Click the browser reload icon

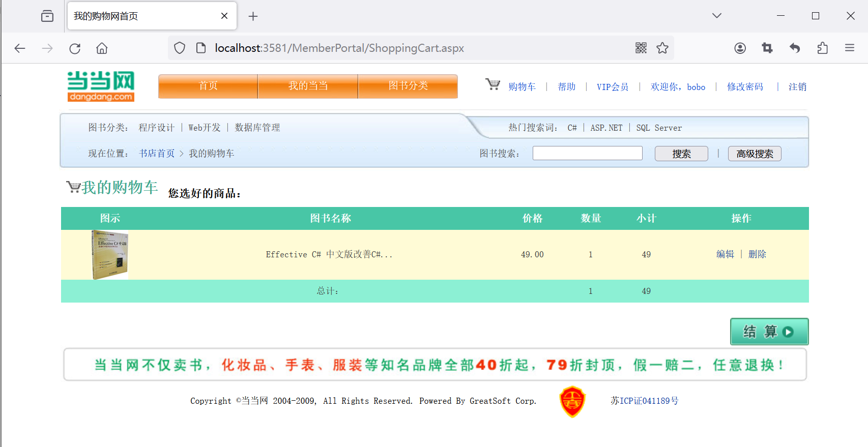[75, 48]
